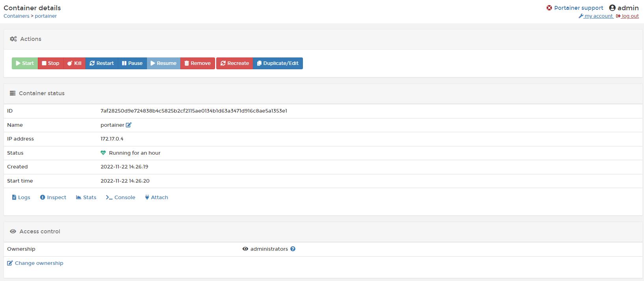Viewport: 644px width, 281px height.
Task: Open the Inspect view
Action: point(53,198)
